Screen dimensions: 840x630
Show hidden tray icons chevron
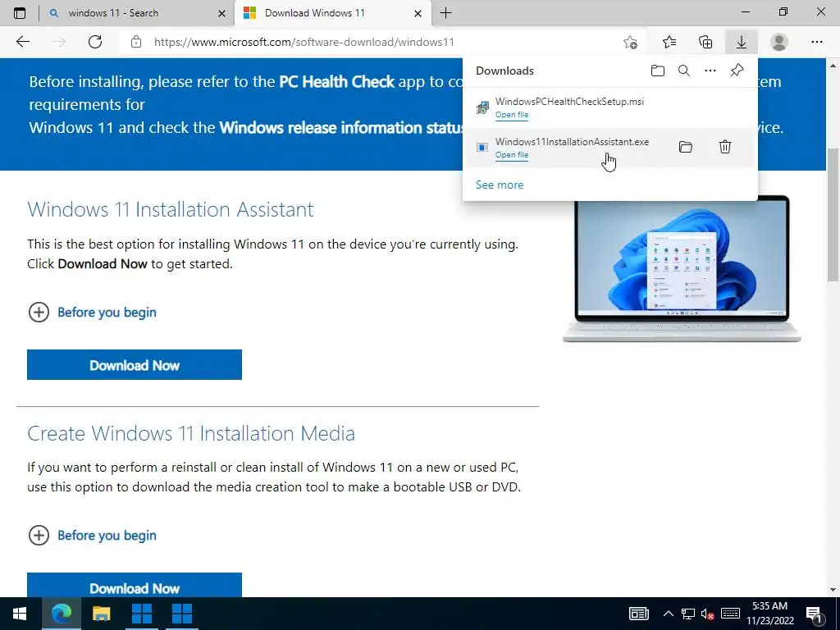668,614
